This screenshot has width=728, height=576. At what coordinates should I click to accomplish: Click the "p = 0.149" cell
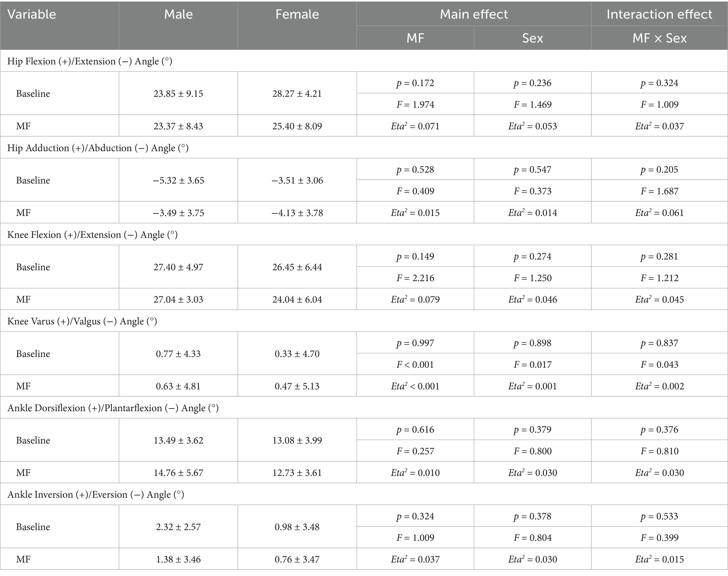click(x=415, y=256)
